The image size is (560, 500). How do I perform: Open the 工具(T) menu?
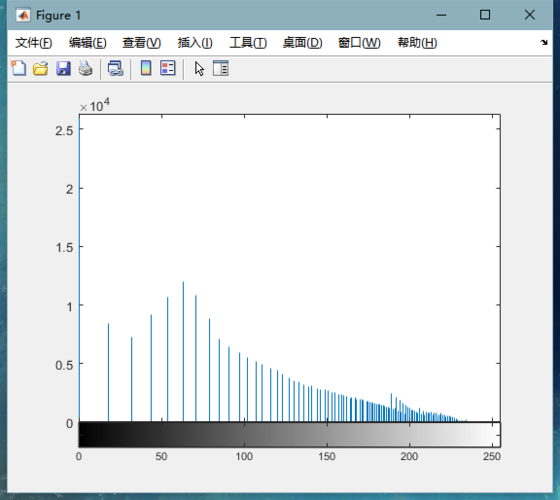tap(248, 43)
